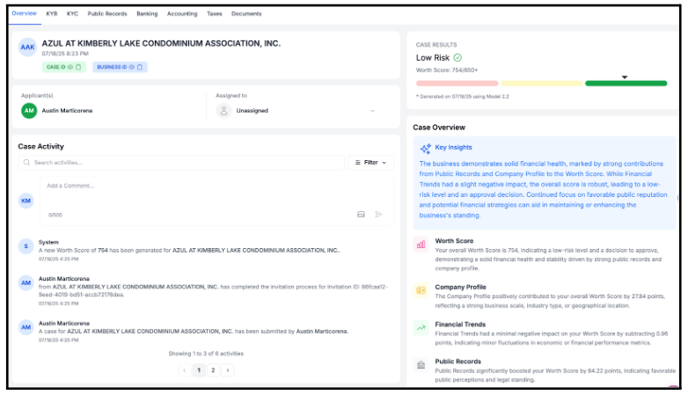
Task: Expand the Assigned to dropdown chevron
Action: click(x=373, y=111)
